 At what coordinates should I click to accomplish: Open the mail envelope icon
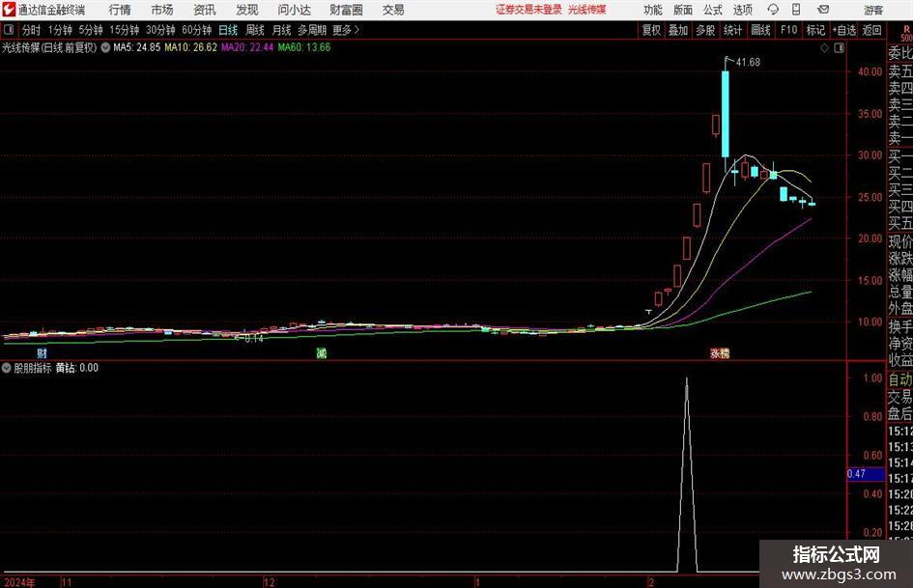823,10
